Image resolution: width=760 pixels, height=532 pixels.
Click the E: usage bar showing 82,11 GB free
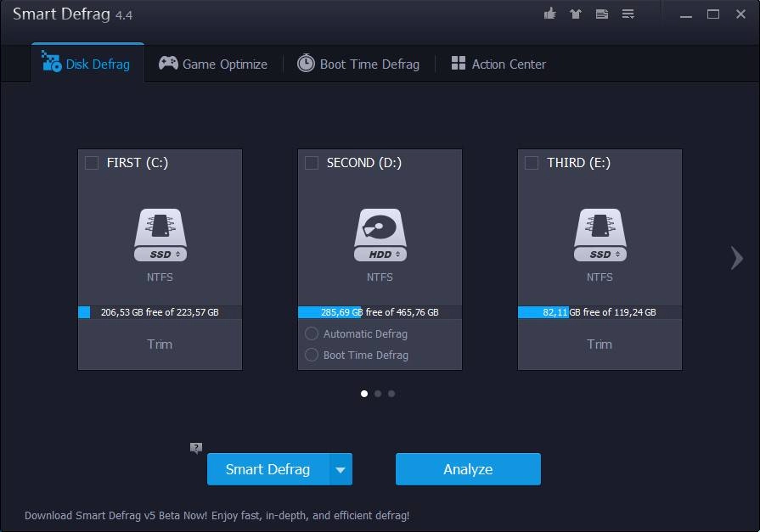click(600, 312)
